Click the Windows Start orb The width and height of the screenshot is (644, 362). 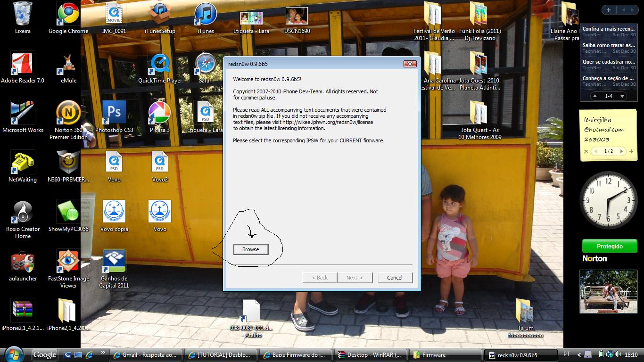pos(13,354)
